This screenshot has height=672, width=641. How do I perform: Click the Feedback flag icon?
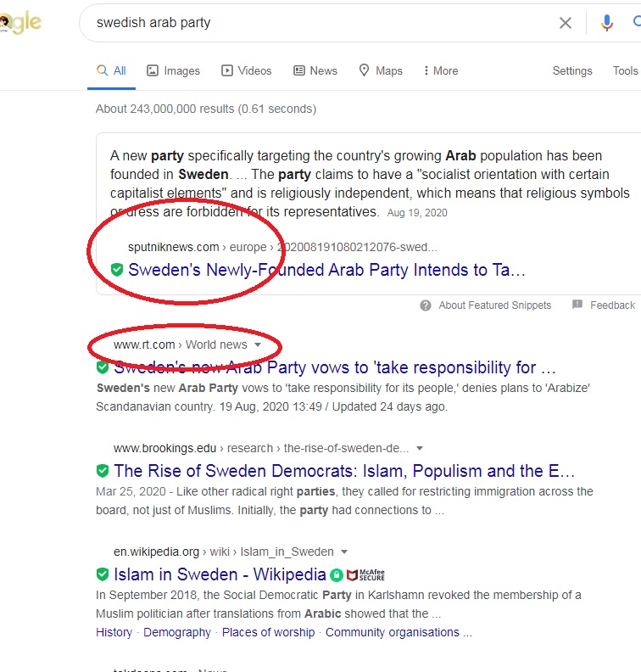pyautogui.click(x=577, y=305)
